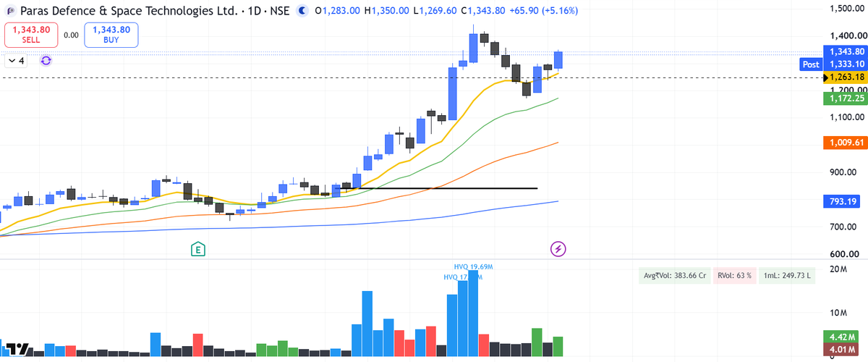Click the 20M volume scale label
The width and height of the screenshot is (868, 362).
839,269
